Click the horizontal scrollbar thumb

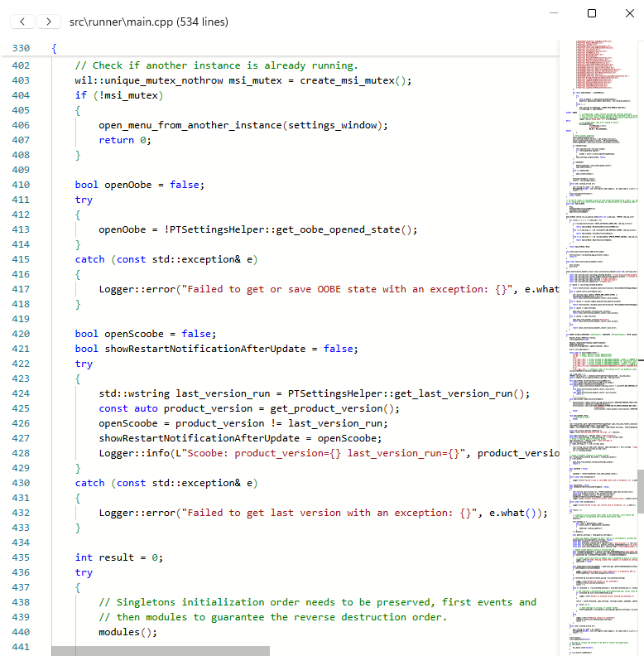tap(161, 651)
